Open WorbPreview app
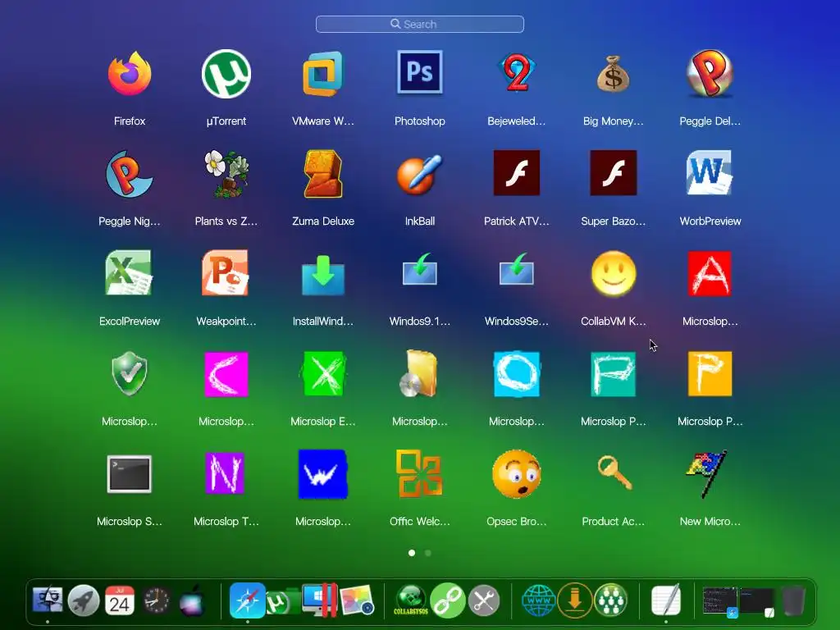 click(710, 173)
